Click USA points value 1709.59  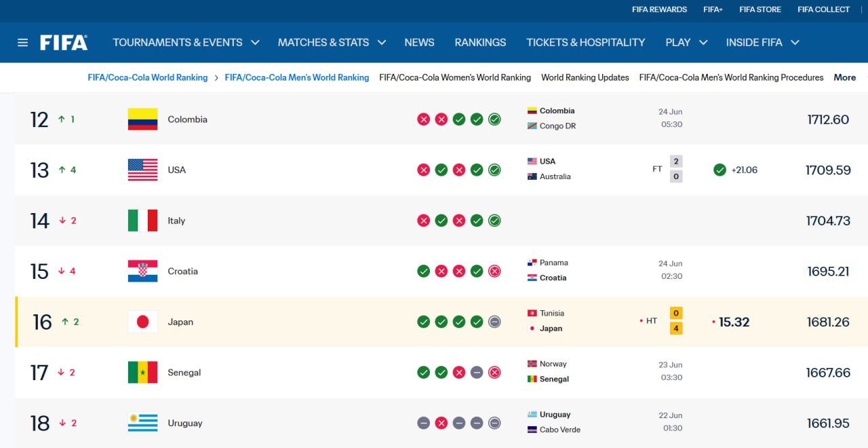click(x=828, y=170)
